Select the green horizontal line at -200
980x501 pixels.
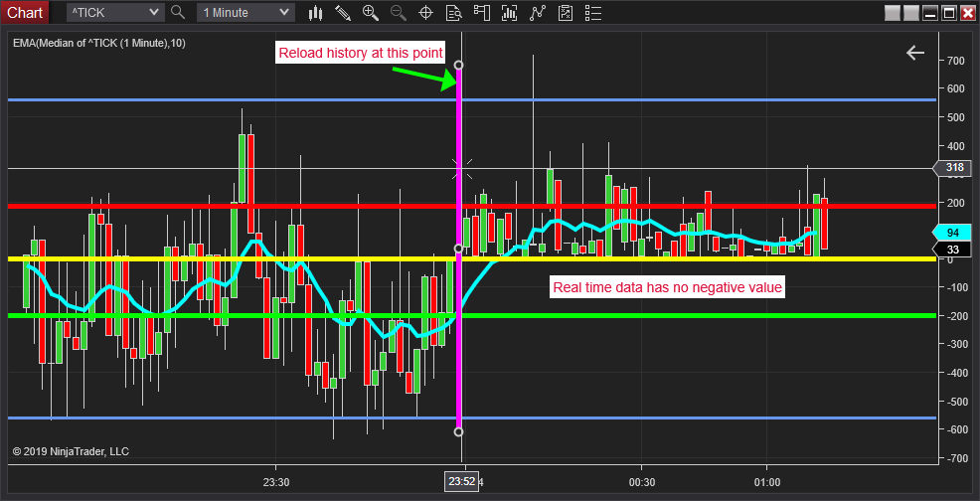[472, 315]
